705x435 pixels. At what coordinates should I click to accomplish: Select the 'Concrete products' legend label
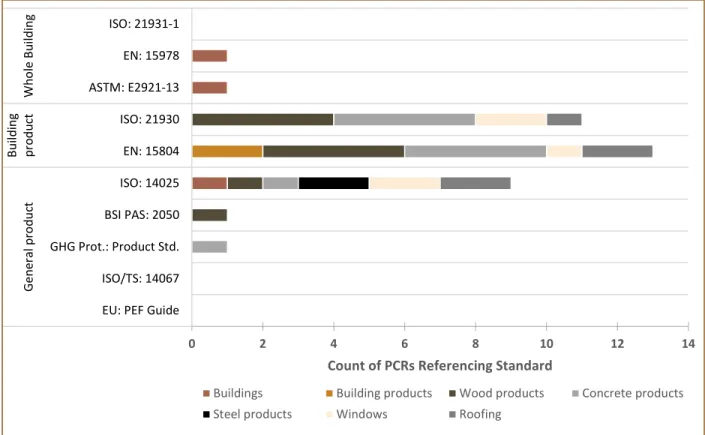[x=633, y=393]
